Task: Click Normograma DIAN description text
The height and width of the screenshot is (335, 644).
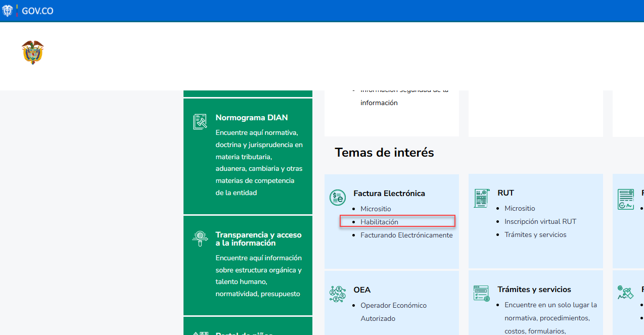Action: pos(259,163)
